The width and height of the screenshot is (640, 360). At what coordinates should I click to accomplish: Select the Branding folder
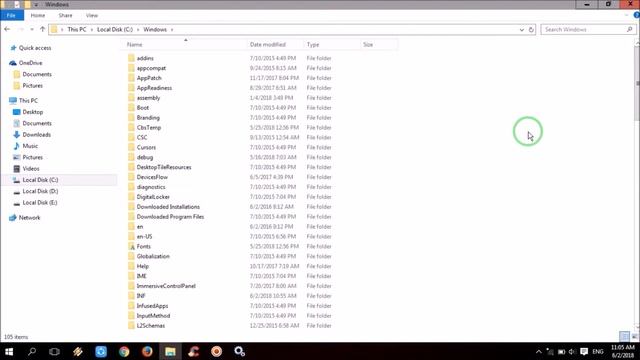pos(148,118)
